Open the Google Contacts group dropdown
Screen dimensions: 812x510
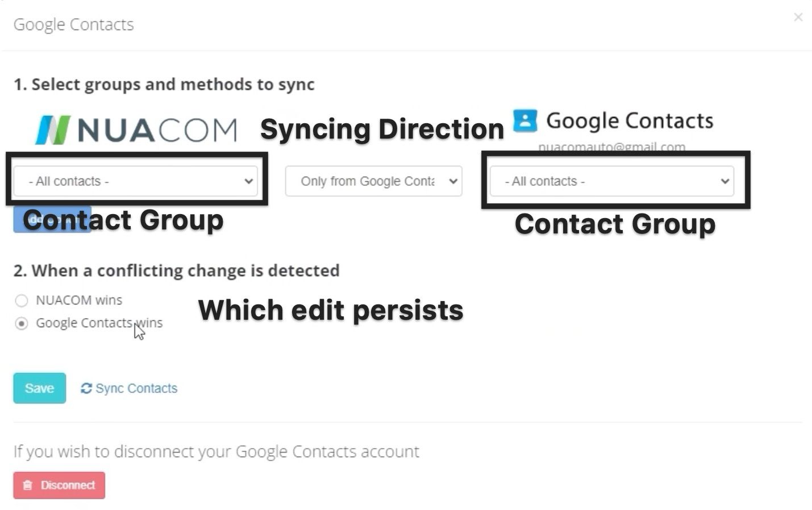click(611, 181)
